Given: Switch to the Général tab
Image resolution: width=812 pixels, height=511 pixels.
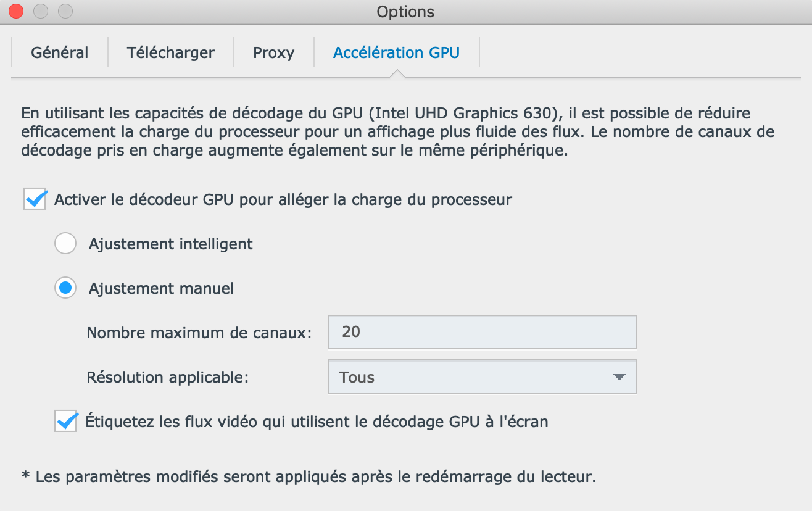Looking at the screenshot, I should click(60, 52).
